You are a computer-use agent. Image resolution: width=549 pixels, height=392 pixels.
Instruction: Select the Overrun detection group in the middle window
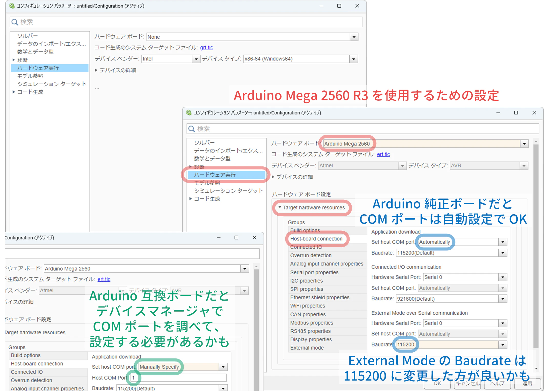328,255
